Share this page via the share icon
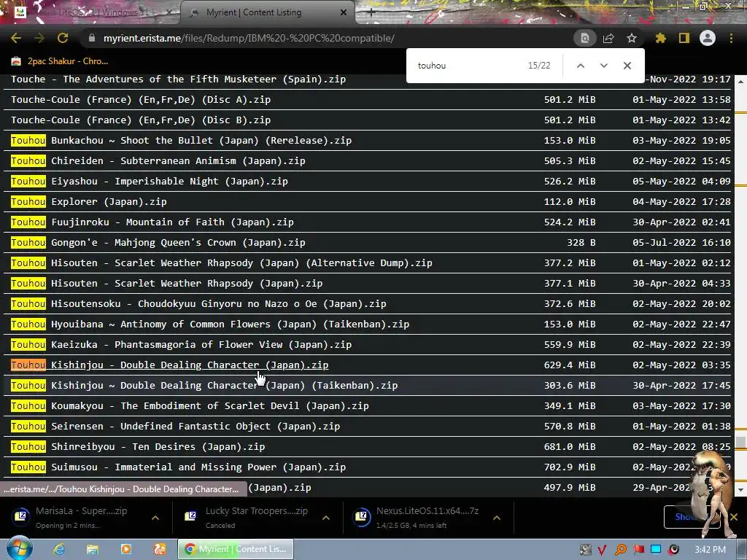This screenshot has width=747, height=560. pos(608,38)
